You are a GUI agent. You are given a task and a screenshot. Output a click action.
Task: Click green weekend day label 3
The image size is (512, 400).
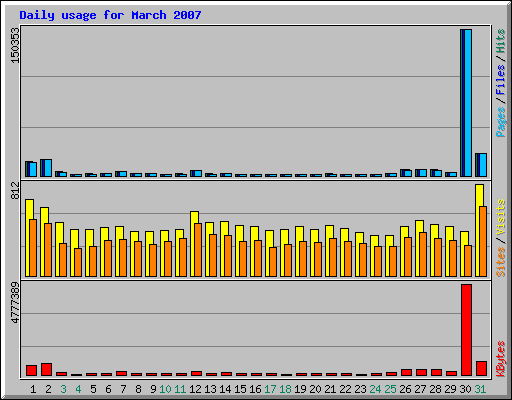coord(63,389)
